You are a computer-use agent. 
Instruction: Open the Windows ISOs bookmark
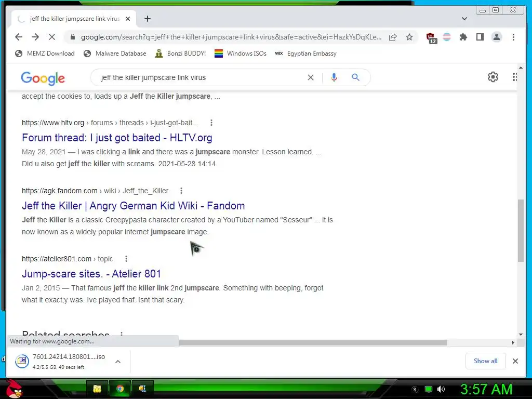coord(241,54)
